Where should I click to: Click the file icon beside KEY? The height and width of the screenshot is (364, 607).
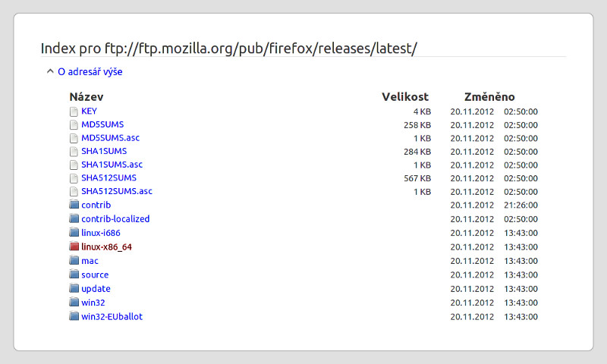(74, 111)
